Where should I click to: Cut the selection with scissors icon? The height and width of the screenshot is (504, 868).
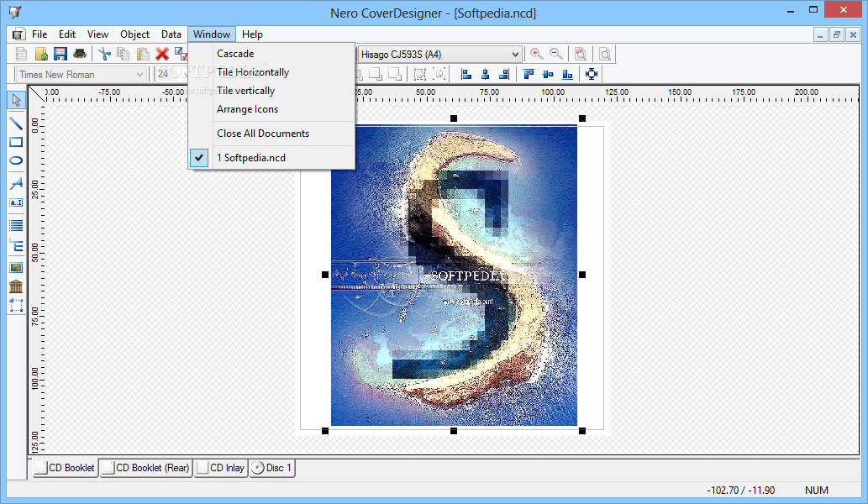pos(104,54)
